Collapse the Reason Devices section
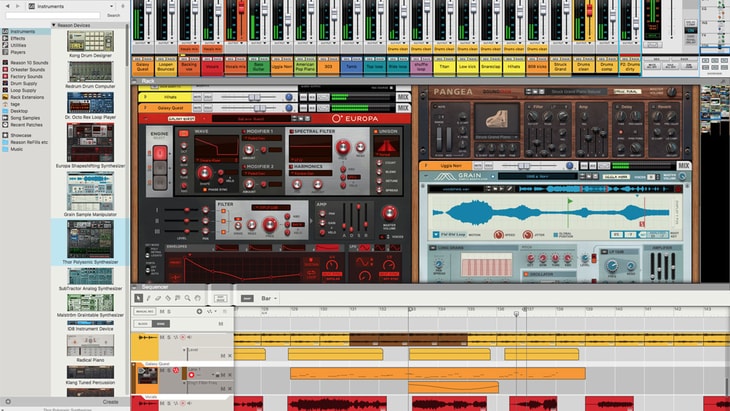The width and height of the screenshot is (730, 411). pos(54,25)
